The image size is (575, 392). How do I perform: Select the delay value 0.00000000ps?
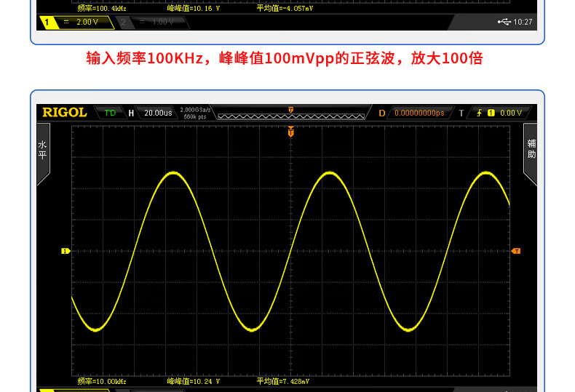[419, 113]
